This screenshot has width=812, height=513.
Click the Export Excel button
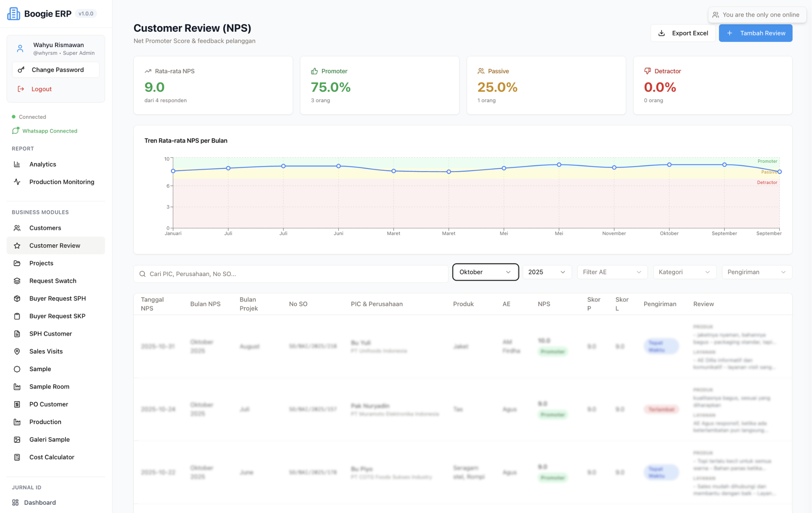(683, 33)
